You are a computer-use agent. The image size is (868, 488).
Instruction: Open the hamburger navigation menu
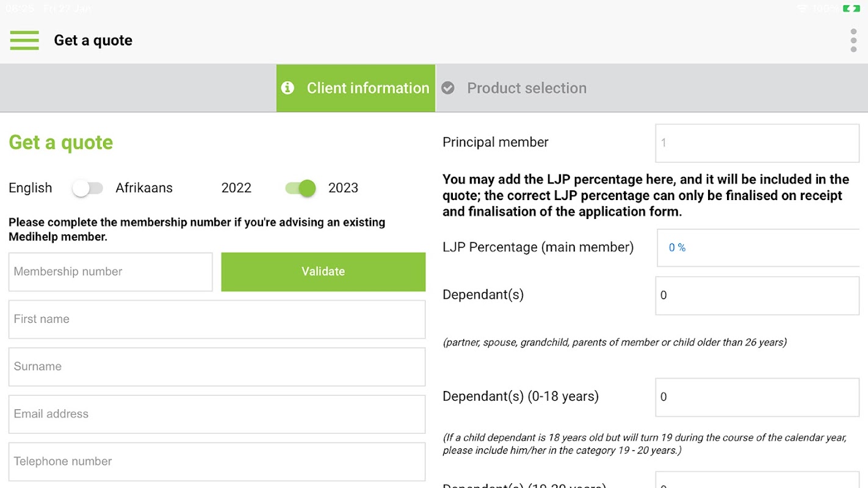tap(24, 40)
